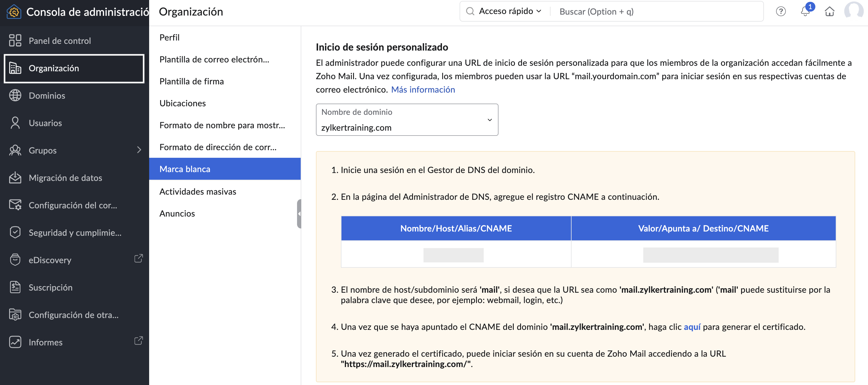Focus the Buscar search field

pyautogui.click(x=657, y=12)
